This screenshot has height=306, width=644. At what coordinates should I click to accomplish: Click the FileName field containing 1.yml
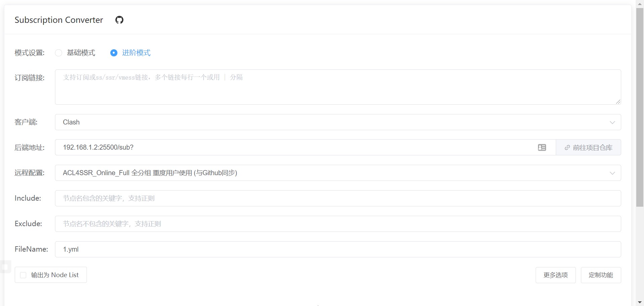point(338,250)
